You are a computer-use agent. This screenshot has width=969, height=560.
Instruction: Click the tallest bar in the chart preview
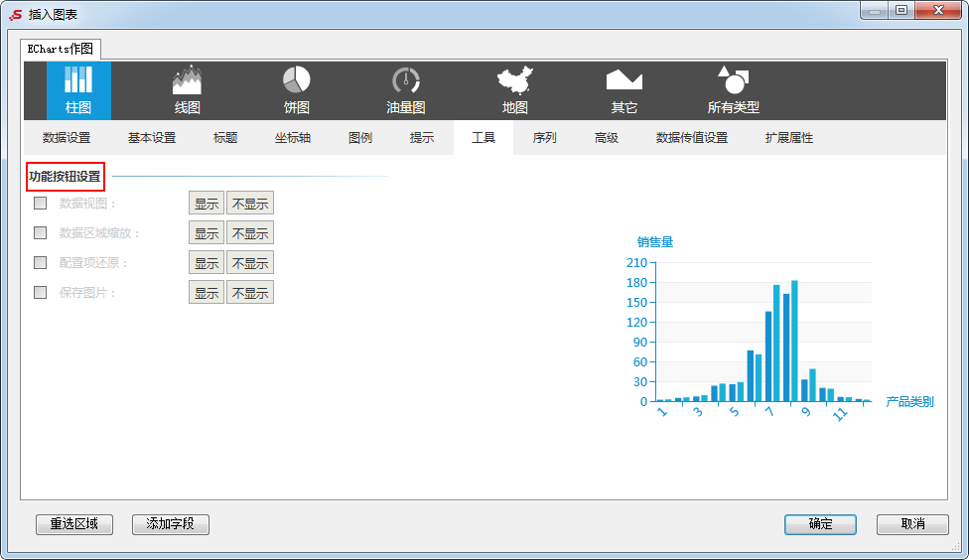point(794,341)
